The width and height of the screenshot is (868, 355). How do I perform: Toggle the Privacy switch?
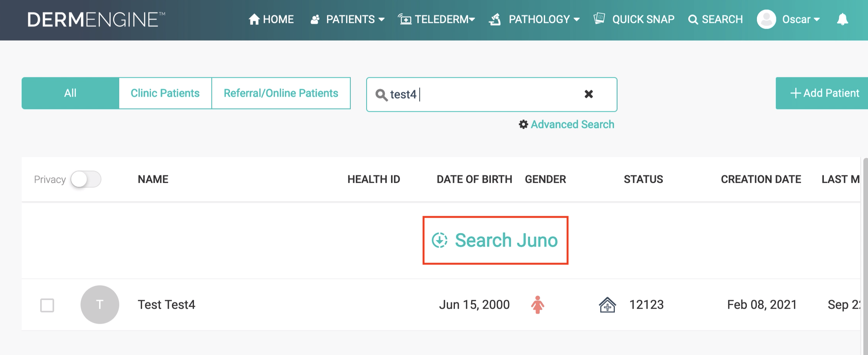click(x=86, y=179)
